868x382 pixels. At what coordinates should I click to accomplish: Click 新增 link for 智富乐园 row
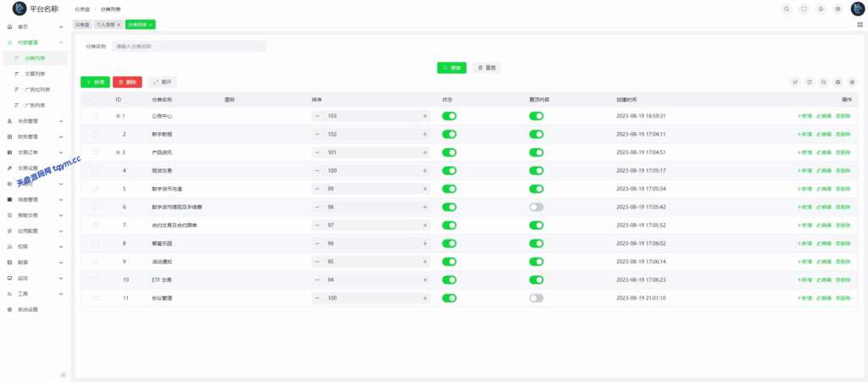click(x=805, y=243)
